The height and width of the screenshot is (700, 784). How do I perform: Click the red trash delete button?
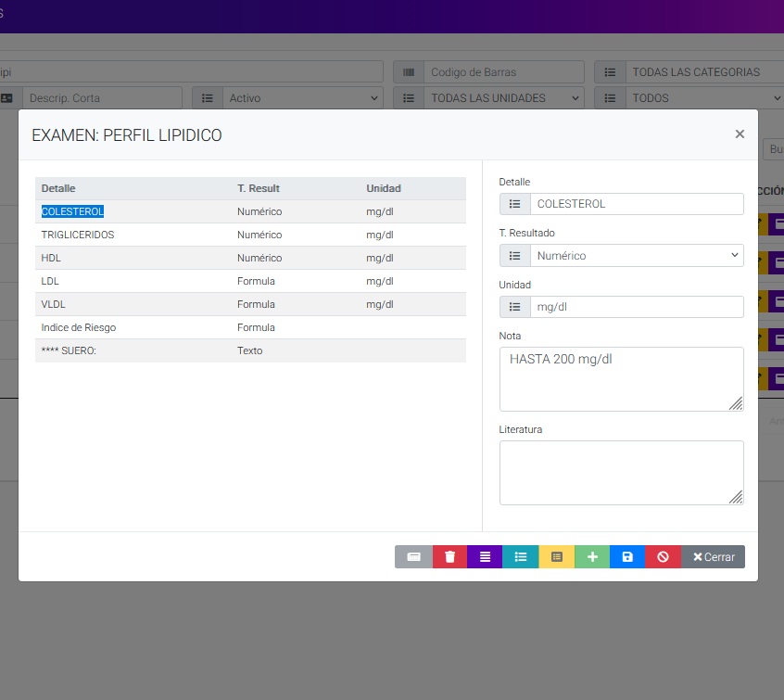[449, 557]
